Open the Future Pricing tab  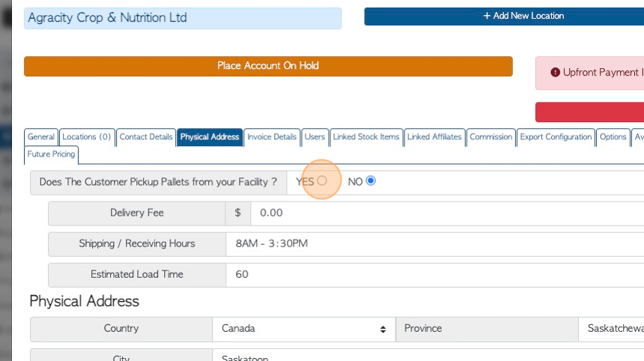pos(52,154)
